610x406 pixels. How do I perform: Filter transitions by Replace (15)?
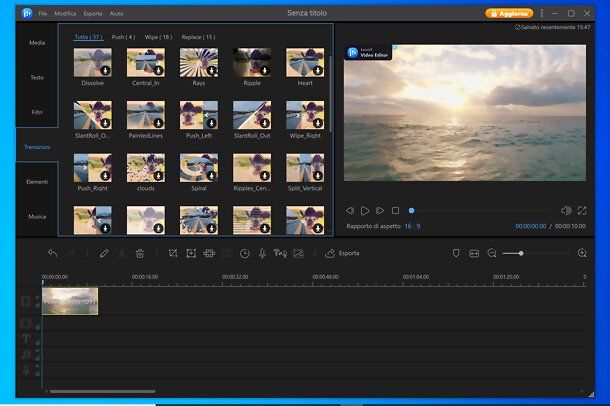[x=198, y=37]
